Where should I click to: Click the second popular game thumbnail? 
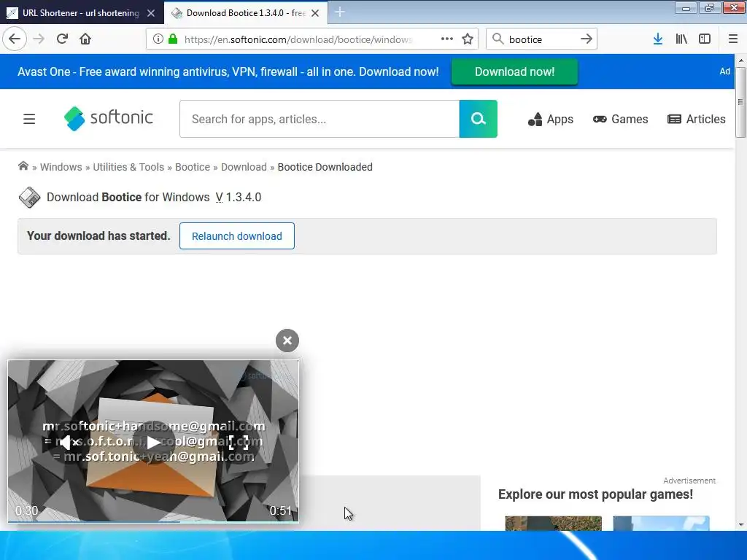[x=661, y=524]
